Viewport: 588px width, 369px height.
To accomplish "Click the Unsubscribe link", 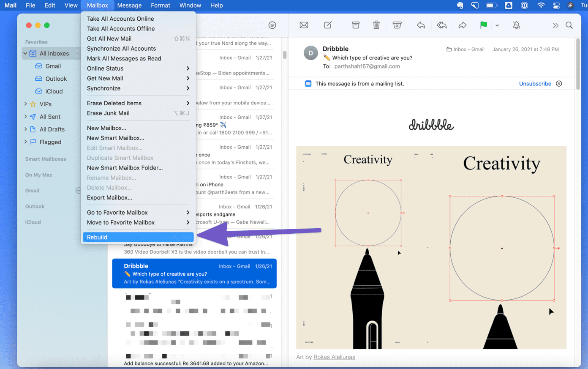I will click(535, 84).
